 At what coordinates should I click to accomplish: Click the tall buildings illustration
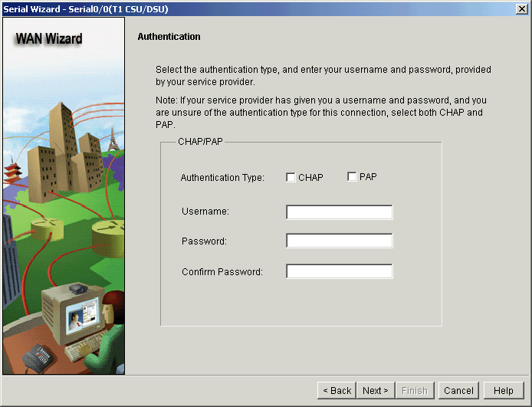click(64, 153)
